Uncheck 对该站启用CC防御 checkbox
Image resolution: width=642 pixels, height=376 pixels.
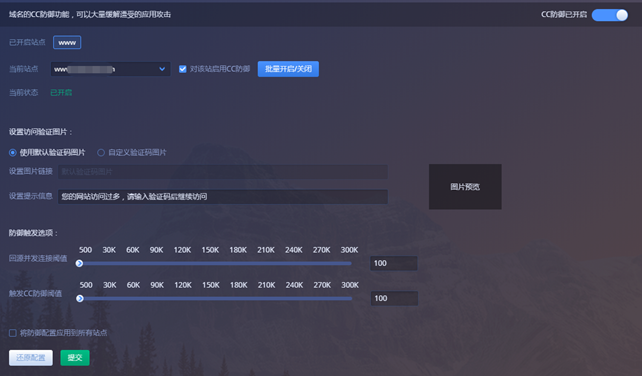tap(183, 69)
